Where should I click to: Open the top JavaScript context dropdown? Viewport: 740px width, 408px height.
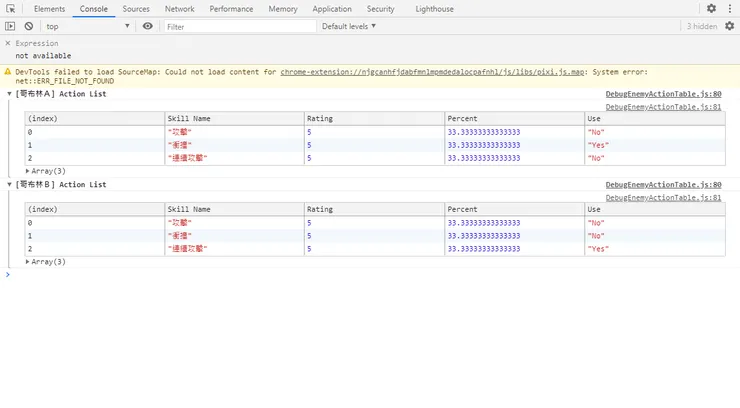[x=88, y=26]
